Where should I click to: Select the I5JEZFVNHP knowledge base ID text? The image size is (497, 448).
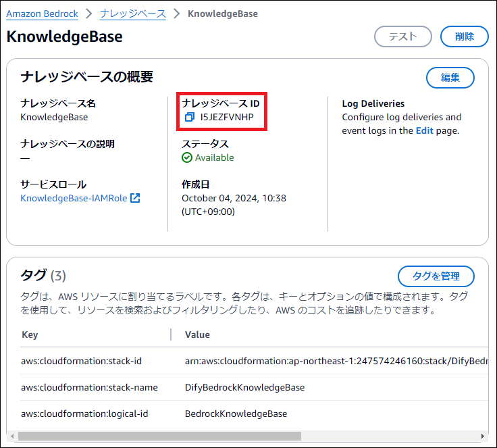(x=227, y=117)
